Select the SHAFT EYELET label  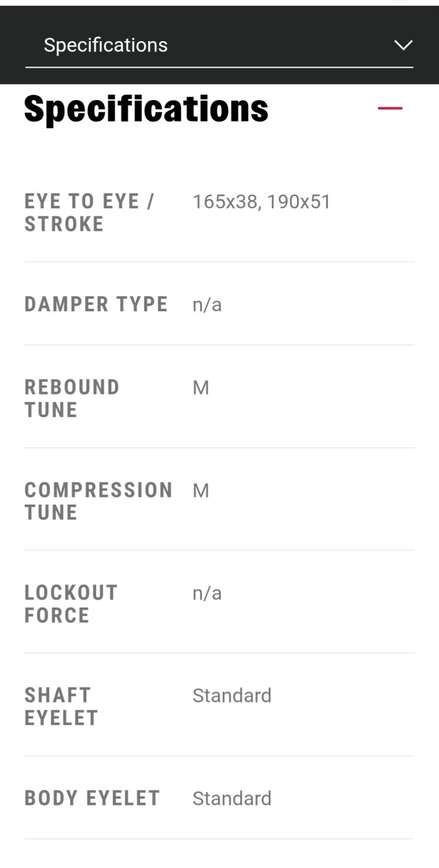pyautogui.click(x=61, y=706)
